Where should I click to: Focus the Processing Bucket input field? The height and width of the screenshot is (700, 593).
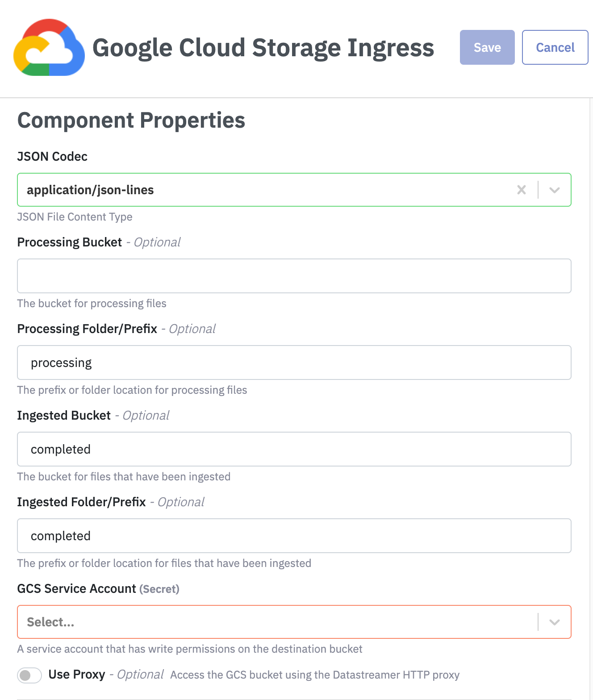point(294,276)
